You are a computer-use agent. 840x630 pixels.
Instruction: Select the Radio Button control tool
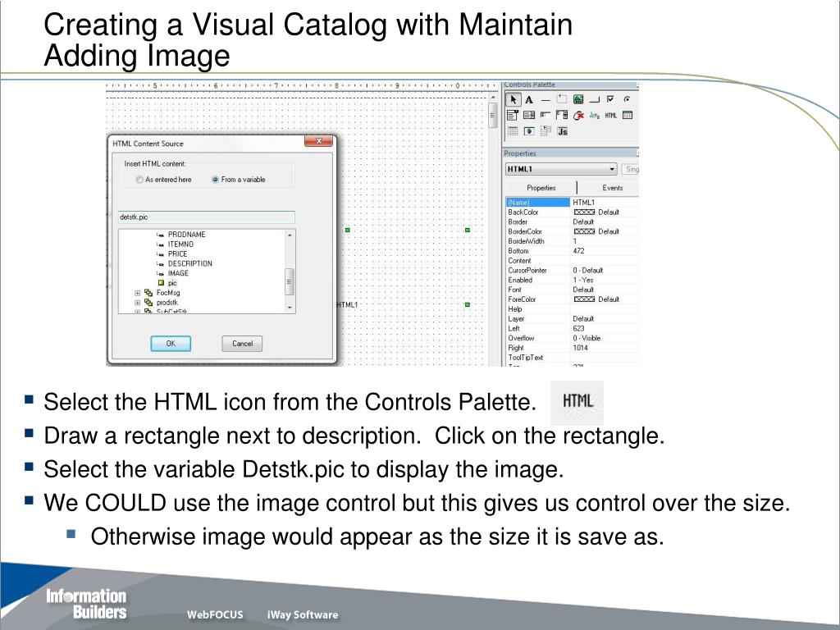tap(627, 99)
